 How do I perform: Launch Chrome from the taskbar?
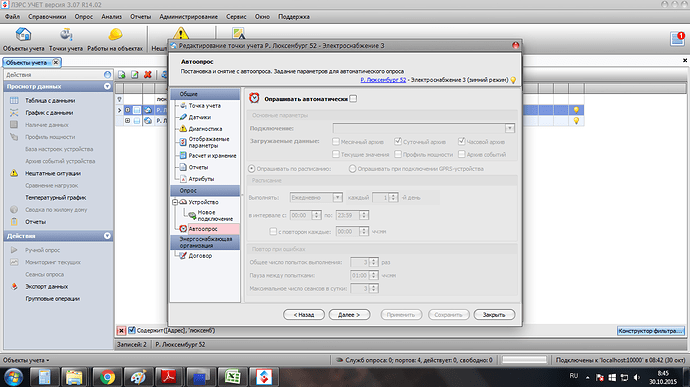pyautogui.click(x=107, y=377)
